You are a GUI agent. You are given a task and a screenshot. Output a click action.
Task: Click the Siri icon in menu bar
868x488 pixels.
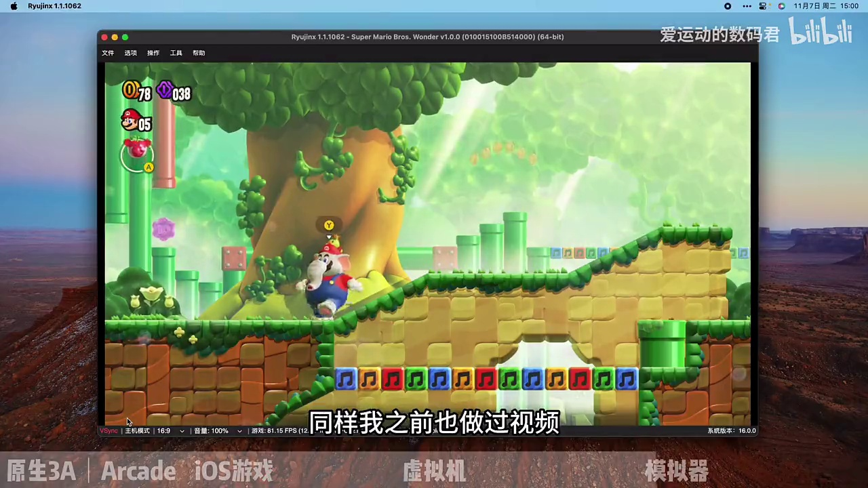(x=781, y=6)
